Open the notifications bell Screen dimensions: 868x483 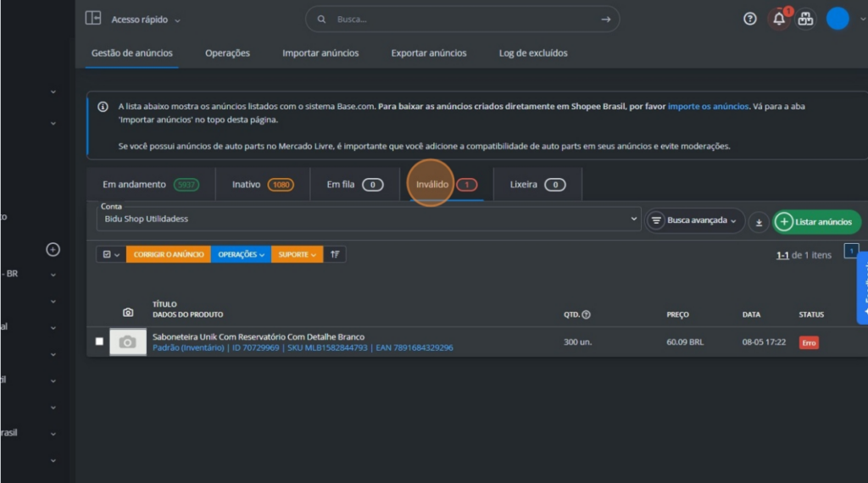pyautogui.click(x=778, y=19)
